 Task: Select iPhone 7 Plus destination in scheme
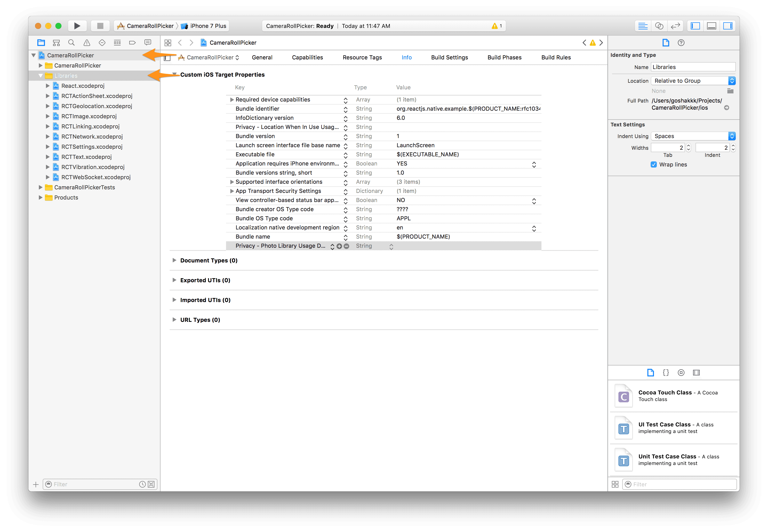(204, 26)
